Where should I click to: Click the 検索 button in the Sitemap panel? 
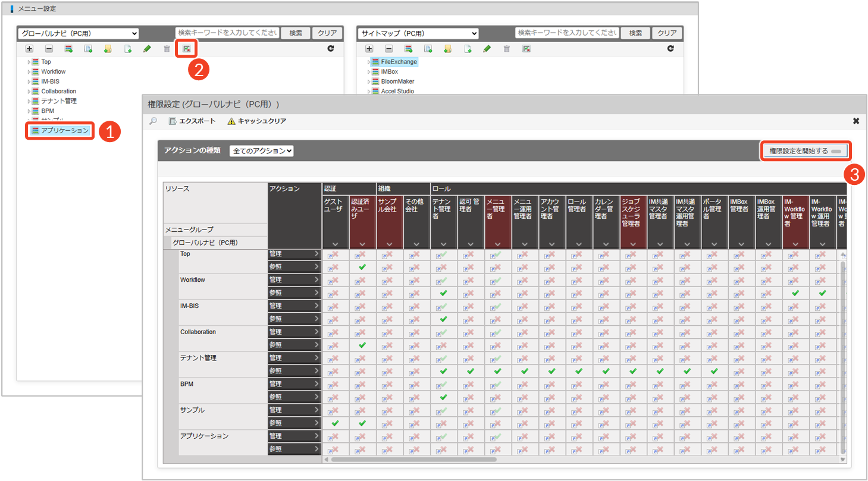[x=635, y=33]
